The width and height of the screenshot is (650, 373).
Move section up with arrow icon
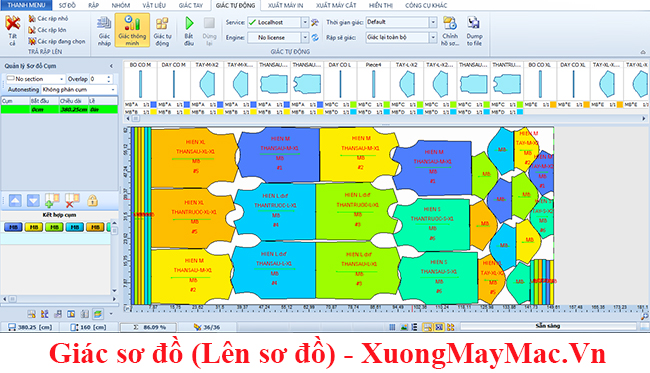click(15, 201)
